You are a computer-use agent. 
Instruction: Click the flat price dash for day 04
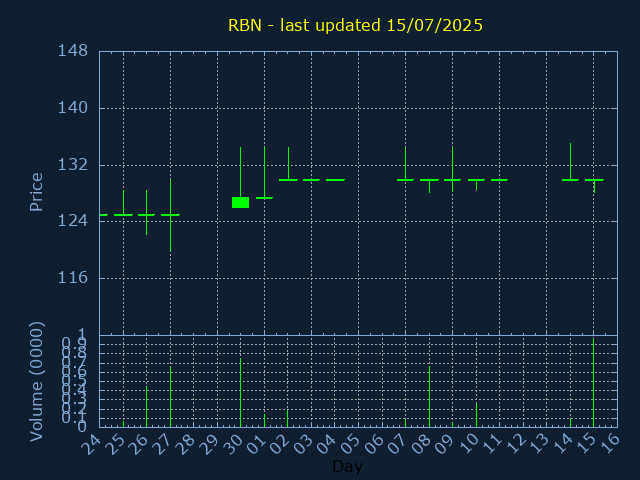pyautogui.click(x=336, y=180)
